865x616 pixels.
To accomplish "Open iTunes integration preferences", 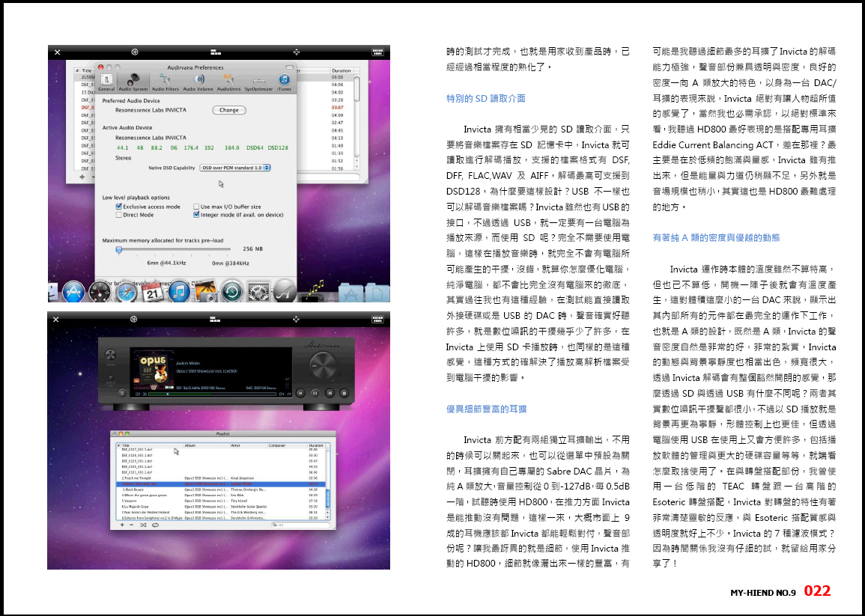I will [x=285, y=82].
